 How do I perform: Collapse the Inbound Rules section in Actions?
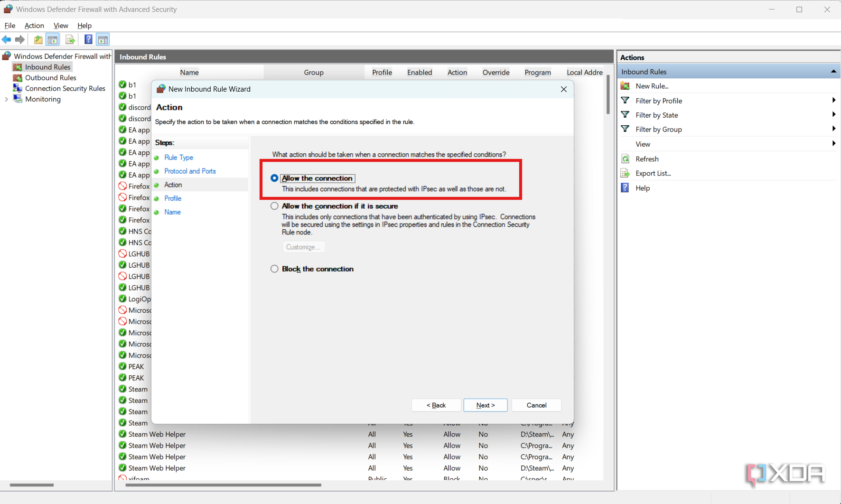833,72
